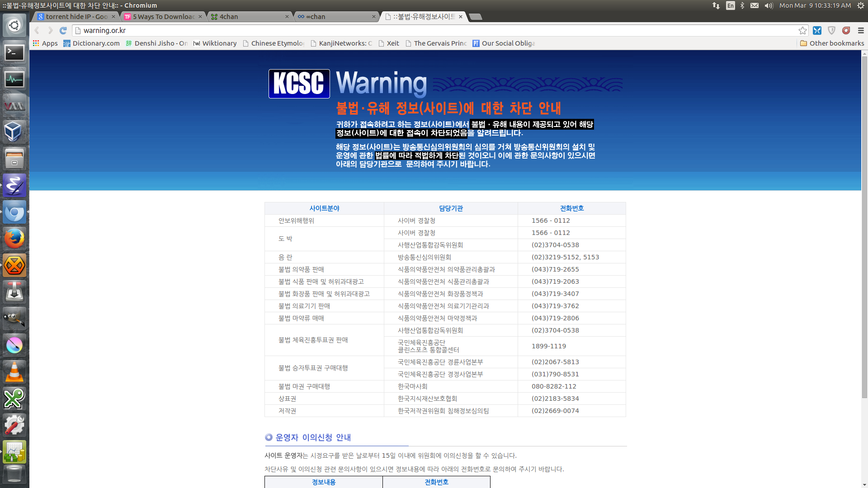Screen dimensions: 868x488
Task: Click 사이트분야 table column header
Action: [324, 208]
